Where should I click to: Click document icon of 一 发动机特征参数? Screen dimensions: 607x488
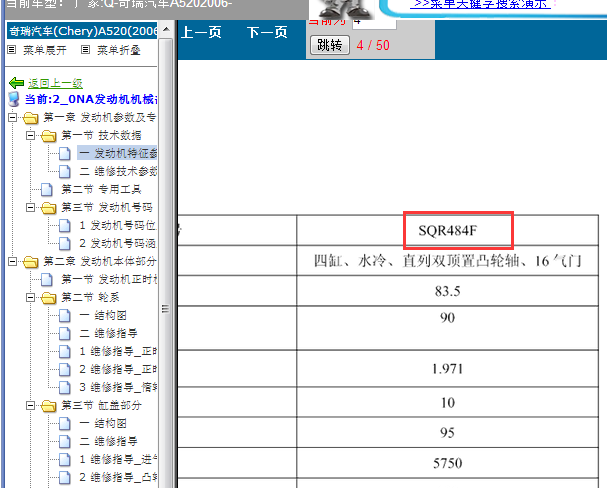(x=65, y=153)
